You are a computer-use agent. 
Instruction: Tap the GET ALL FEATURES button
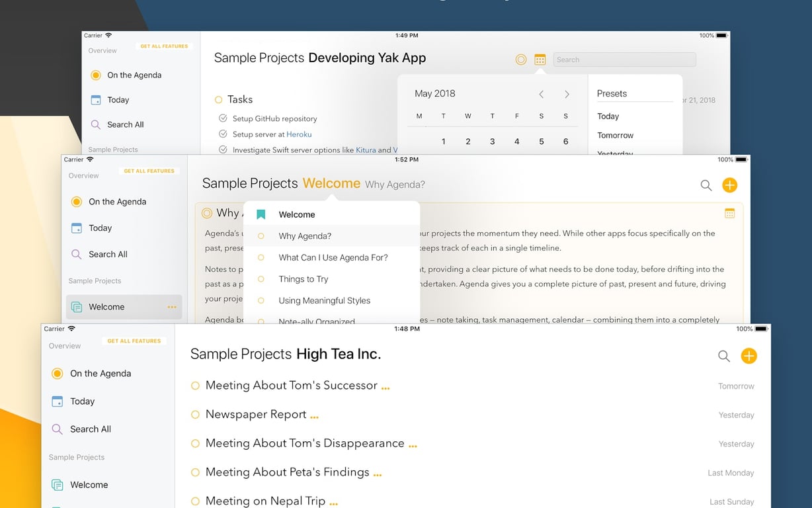coord(134,341)
